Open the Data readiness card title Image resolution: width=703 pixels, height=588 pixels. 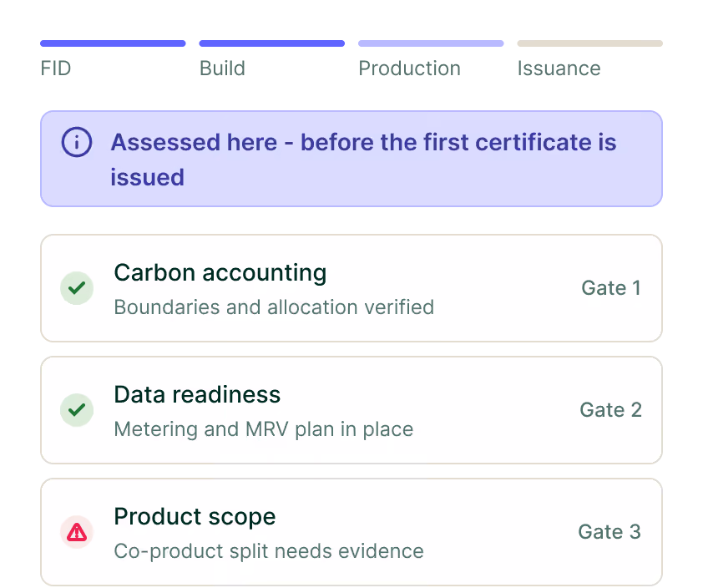pos(197,395)
